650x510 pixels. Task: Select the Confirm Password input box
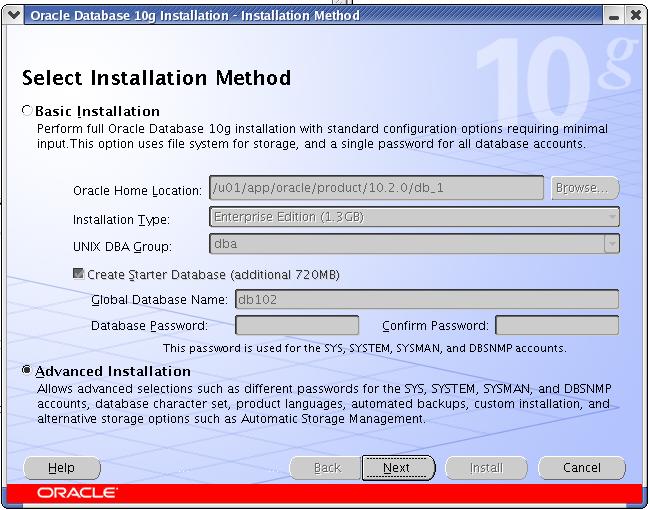[x=556, y=325]
